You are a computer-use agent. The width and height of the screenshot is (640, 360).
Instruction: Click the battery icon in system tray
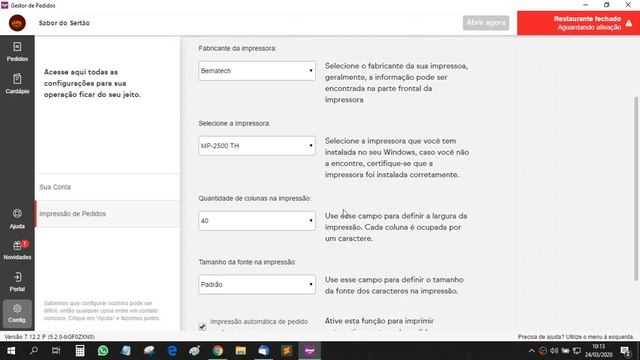pyautogui.click(x=565, y=351)
